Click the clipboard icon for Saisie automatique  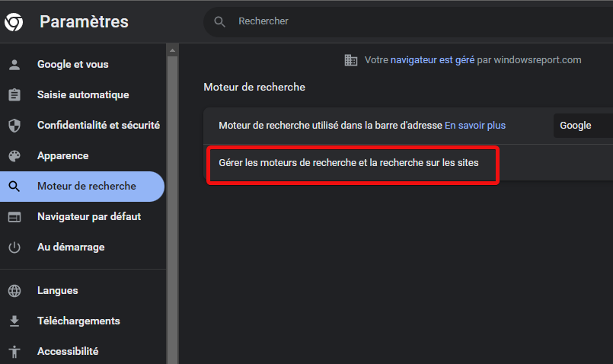coord(14,94)
